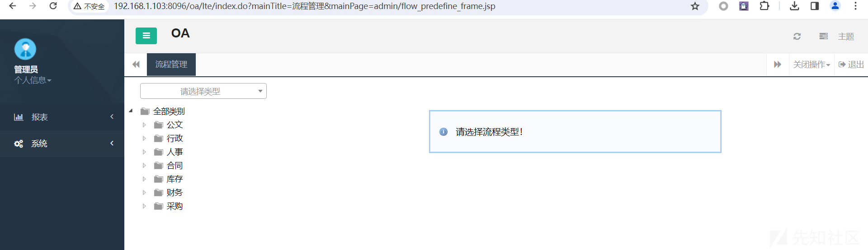Open the 主题 theme switcher
The width and height of the screenshot is (868, 250).
coord(837,36)
